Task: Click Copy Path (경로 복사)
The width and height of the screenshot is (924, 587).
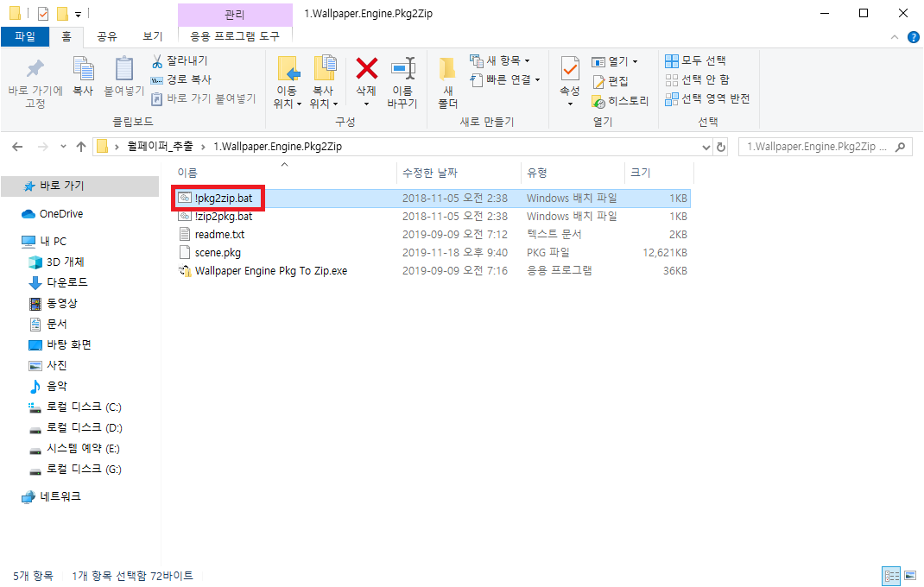Action: coord(181,79)
